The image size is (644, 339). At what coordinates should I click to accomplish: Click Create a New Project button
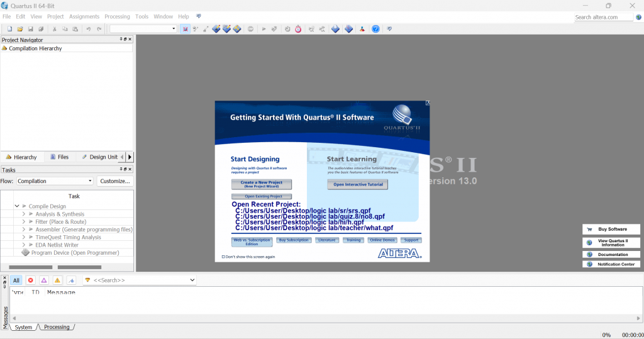click(261, 184)
